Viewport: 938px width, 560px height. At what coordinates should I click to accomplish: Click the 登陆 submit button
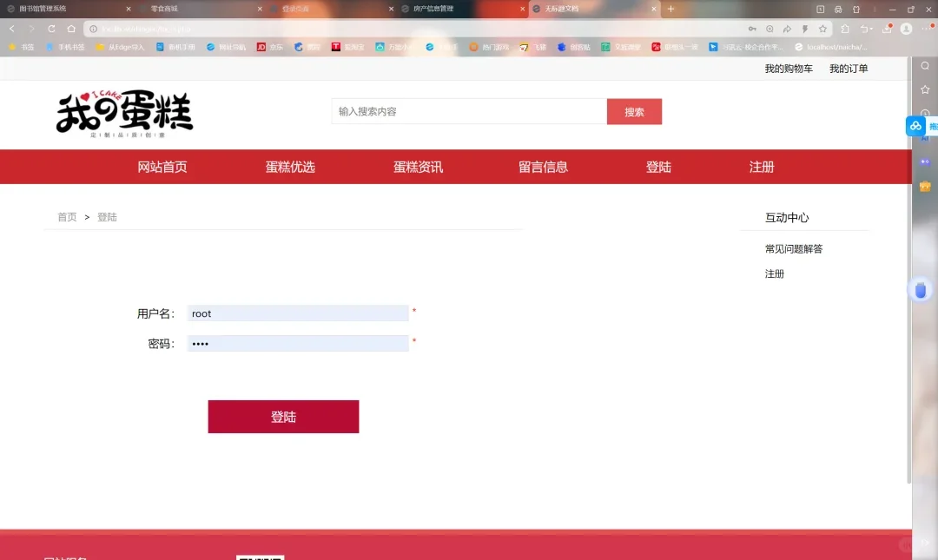[x=283, y=417]
